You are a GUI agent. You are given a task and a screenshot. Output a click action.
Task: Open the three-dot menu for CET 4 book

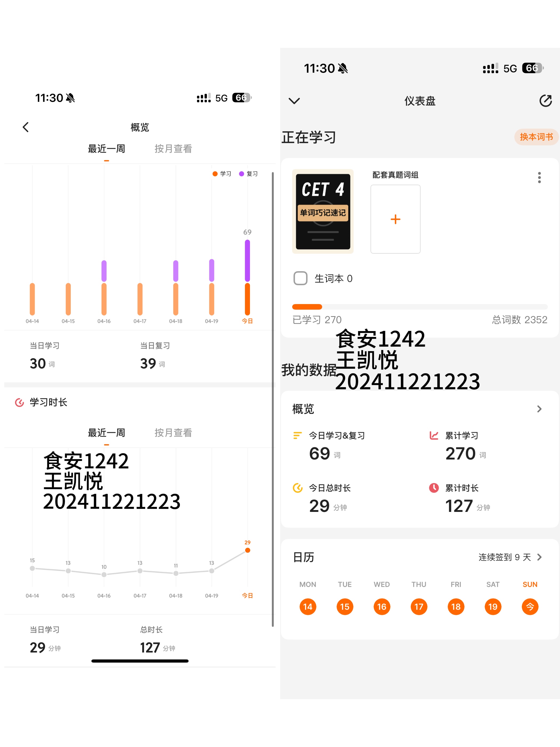click(x=539, y=178)
